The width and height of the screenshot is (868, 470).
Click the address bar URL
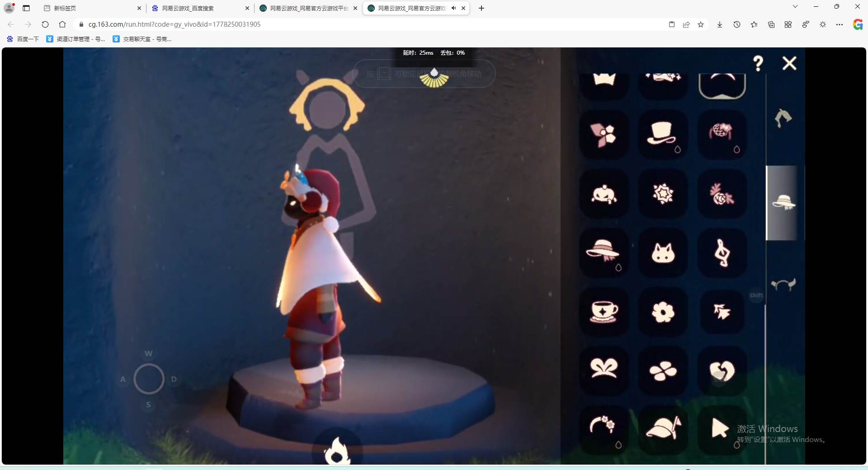click(x=175, y=24)
